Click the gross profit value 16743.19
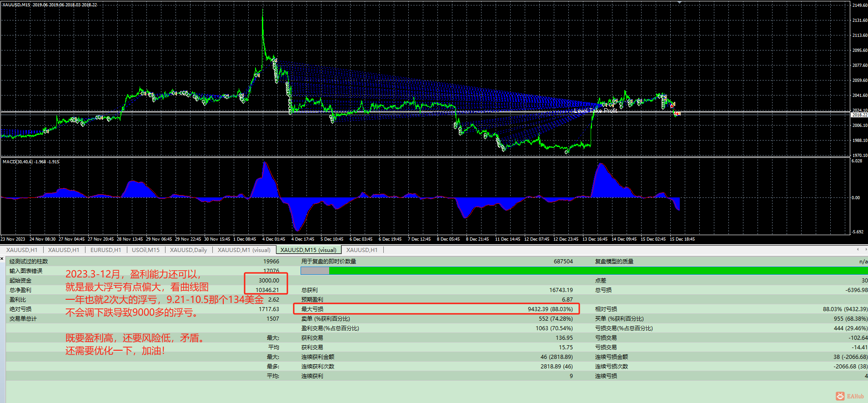The height and width of the screenshot is (403, 868). (561, 290)
